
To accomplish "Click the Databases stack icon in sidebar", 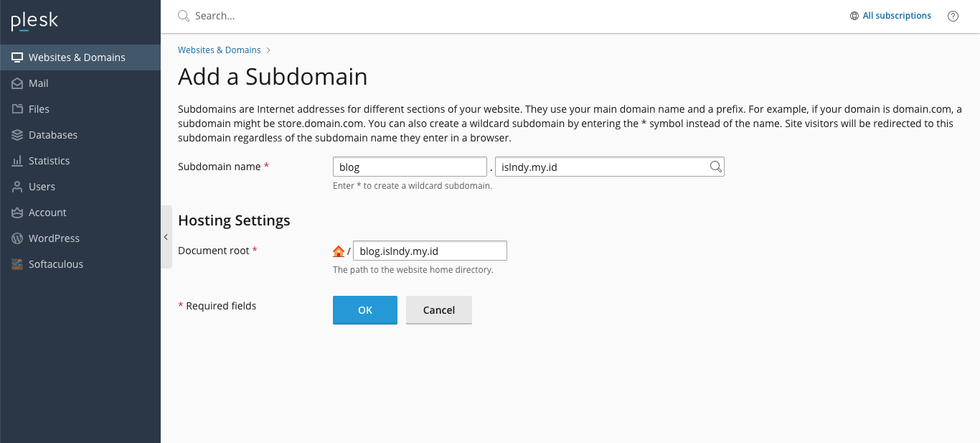I will tap(17, 135).
